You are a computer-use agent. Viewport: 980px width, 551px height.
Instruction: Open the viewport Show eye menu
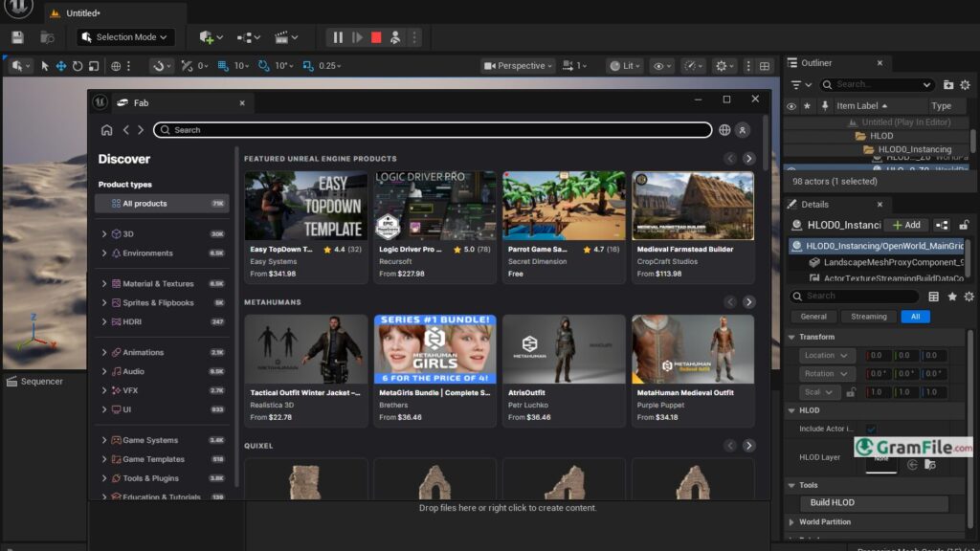pos(662,66)
